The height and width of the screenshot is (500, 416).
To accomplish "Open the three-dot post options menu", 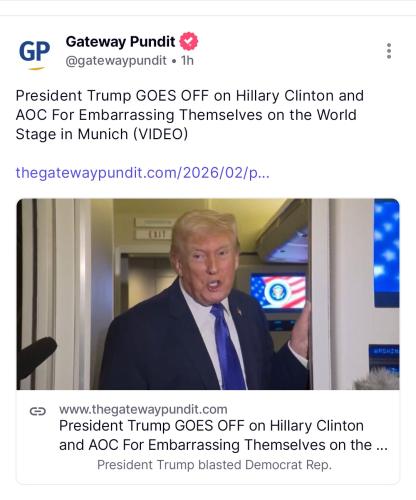I will pyautogui.click(x=389, y=51).
